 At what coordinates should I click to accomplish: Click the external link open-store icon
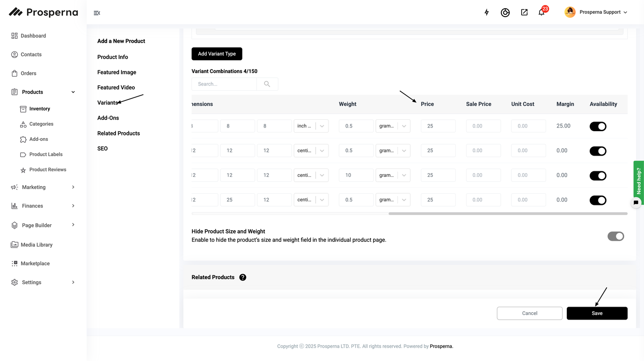[524, 12]
